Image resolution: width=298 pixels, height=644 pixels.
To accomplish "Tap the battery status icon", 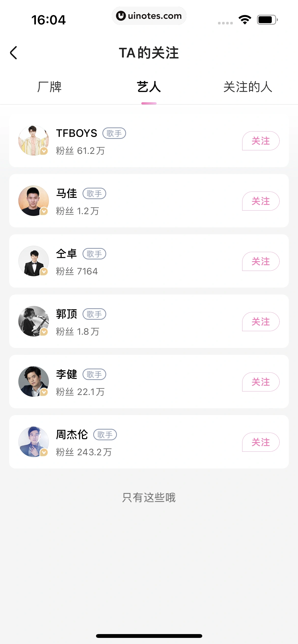I will 267,20.
